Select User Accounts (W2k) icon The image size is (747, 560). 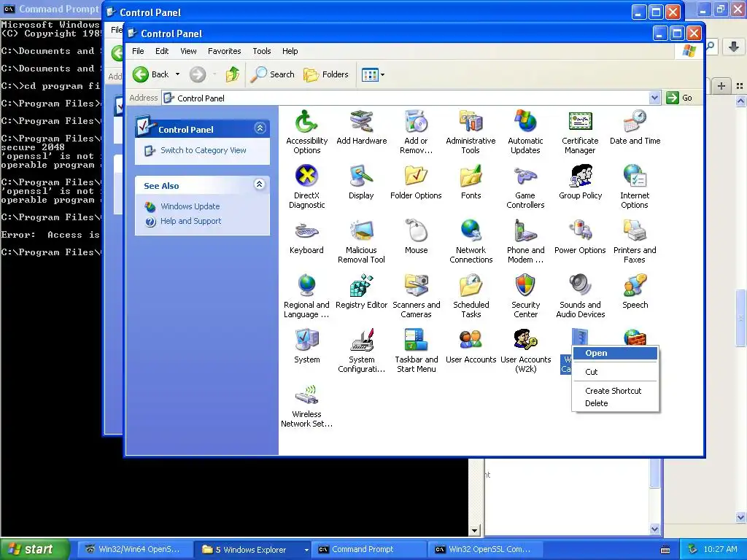pyautogui.click(x=525, y=341)
